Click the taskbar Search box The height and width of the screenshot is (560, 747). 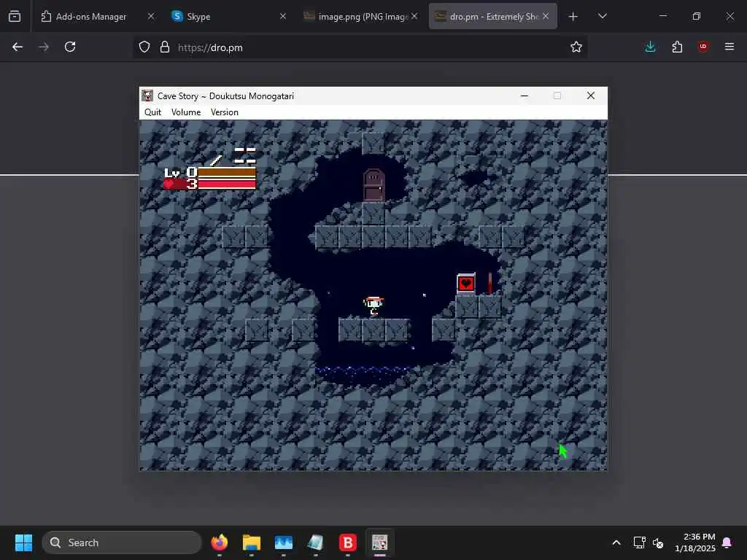[x=122, y=542]
